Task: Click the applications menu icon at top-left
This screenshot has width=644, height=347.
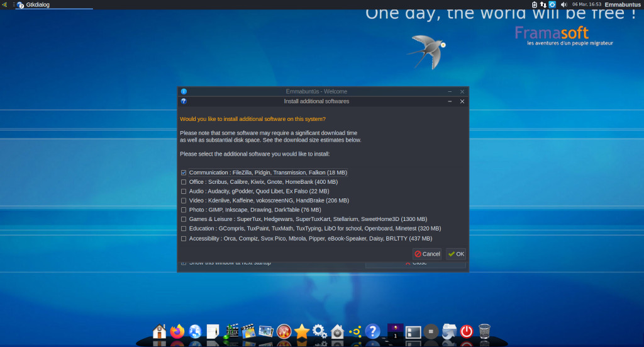Action: (x=4, y=4)
